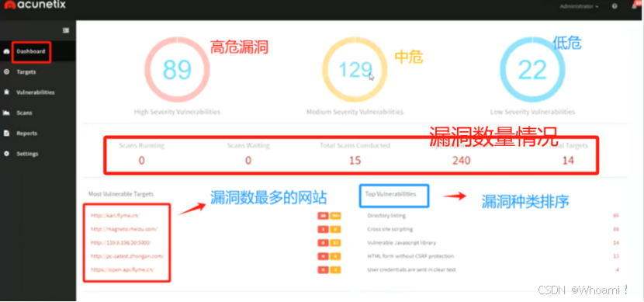Click red badge for open-api.flyme.cn row

[x=324, y=270]
